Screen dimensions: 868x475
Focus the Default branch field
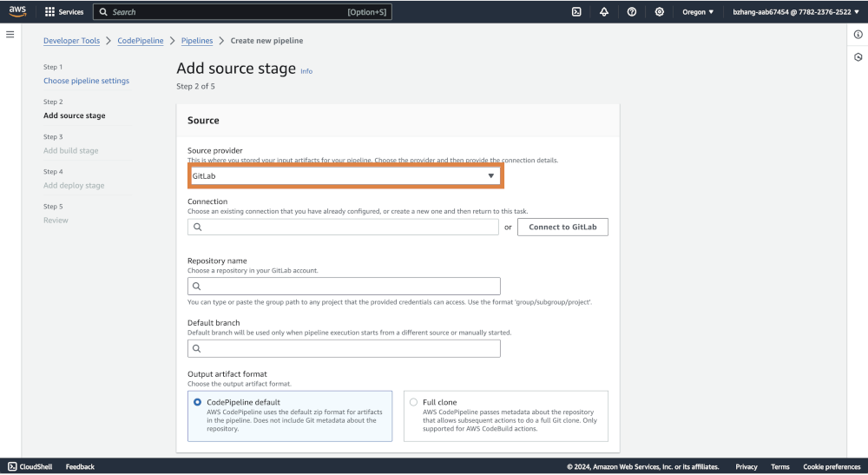(x=344, y=349)
